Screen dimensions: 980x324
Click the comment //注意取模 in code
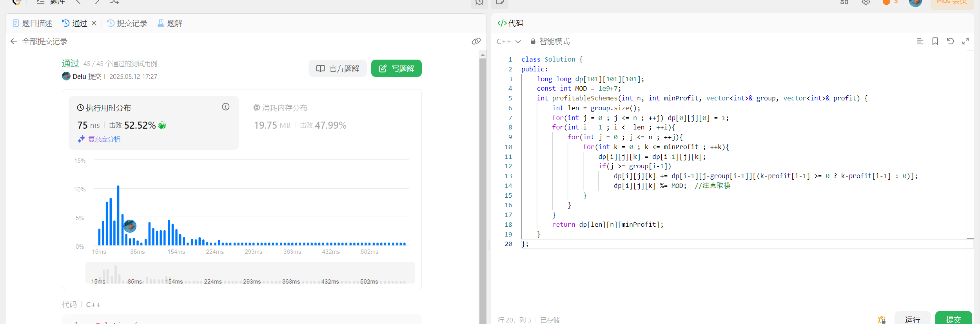[x=712, y=186]
